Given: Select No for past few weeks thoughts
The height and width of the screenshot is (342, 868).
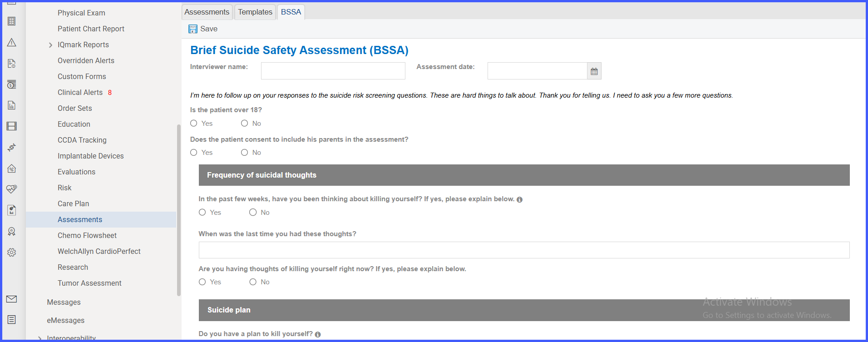Looking at the screenshot, I should coord(253,213).
